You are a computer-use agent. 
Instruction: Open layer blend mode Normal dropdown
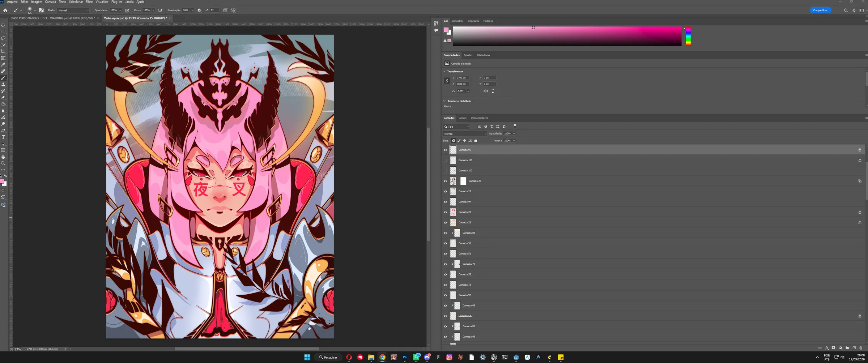(x=465, y=134)
